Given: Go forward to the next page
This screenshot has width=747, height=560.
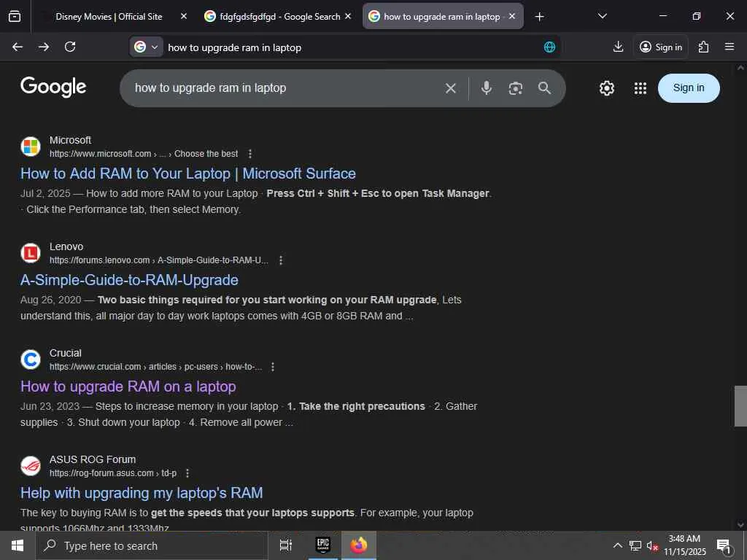Looking at the screenshot, I should tap(44, 47).
